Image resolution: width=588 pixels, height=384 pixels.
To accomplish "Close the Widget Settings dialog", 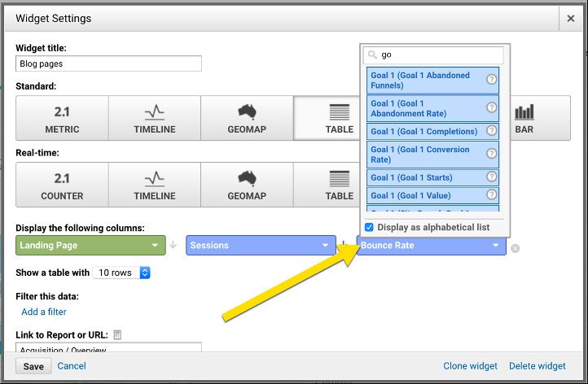I will click(x=571, y=19).
